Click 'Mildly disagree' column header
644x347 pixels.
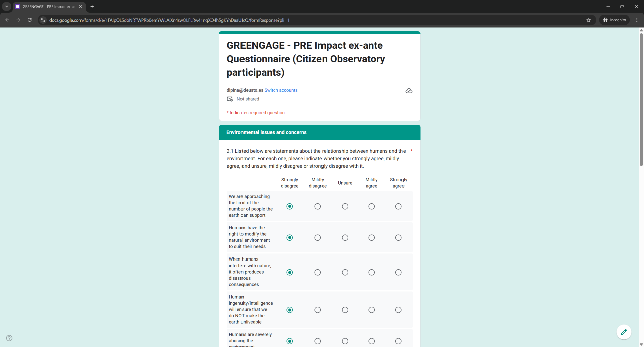tap(318, 183)
